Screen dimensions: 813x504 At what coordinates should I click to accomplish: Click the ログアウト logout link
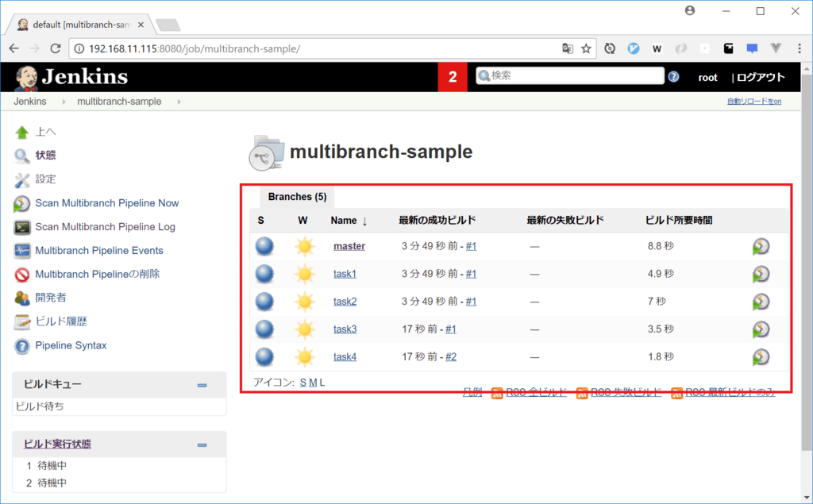[x=761, y=77]
